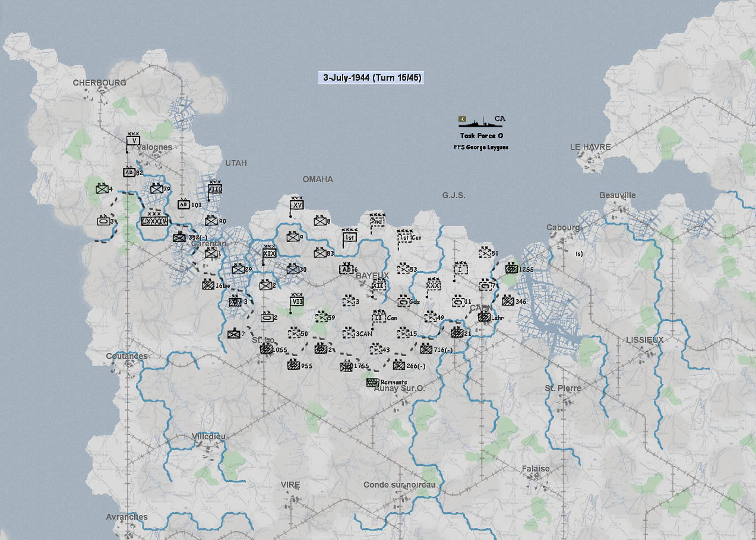Select the 6 airborne division near Bayeux

pos(346,269)
